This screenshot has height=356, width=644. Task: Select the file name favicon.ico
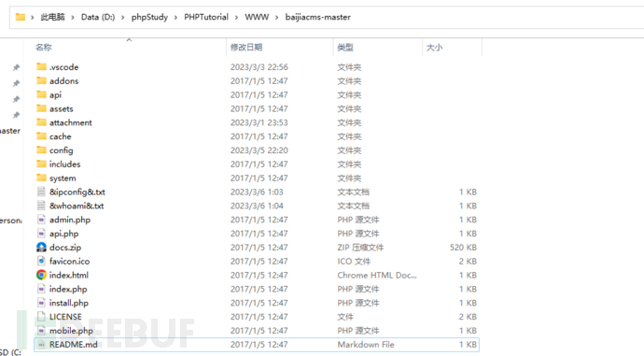coord(69,261)
